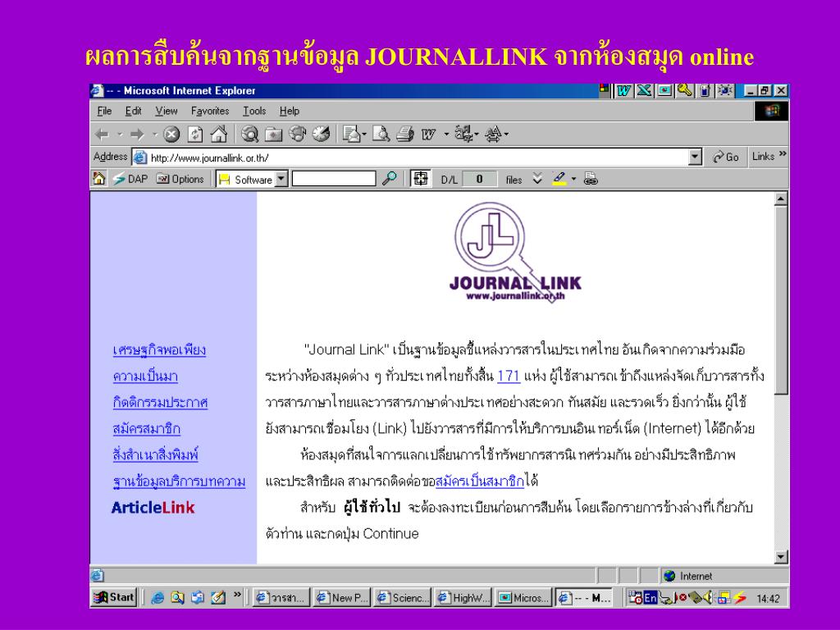
Task: Open the Media toolbar icon
Action: pos(297,134)
